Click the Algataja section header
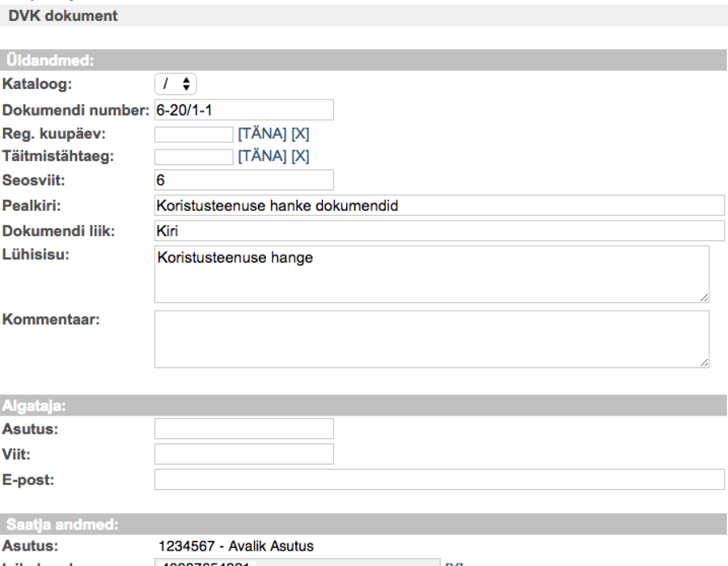Viewport: 728px width, 566px height. (363, 405)
